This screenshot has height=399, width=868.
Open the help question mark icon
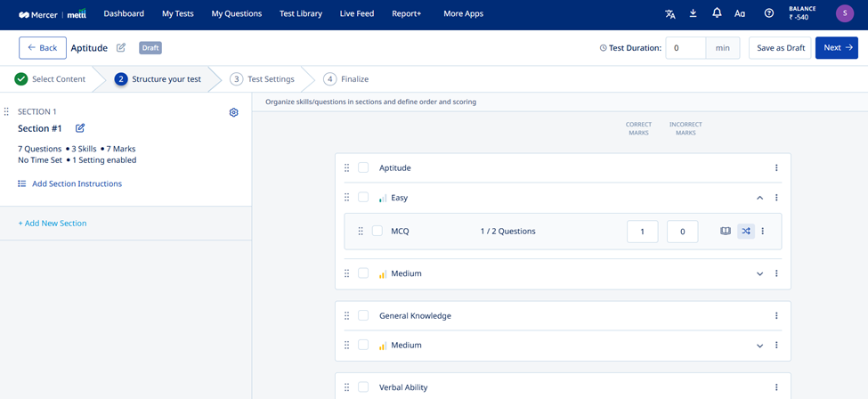point(769,13)
